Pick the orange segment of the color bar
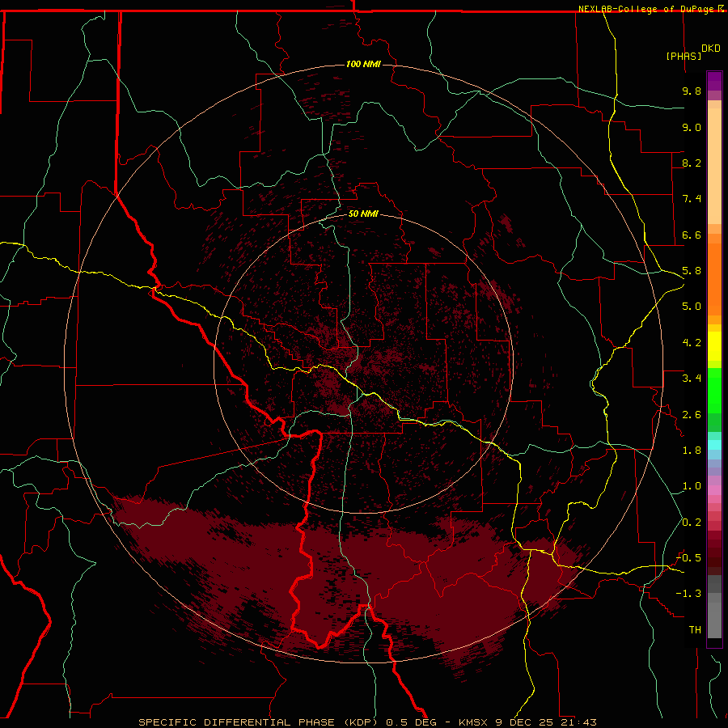This screenshot has height=728, width=728. [x=714, y=280]
